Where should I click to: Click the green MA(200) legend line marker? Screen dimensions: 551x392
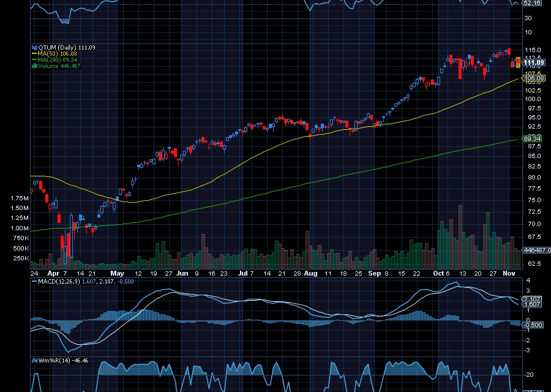[x=34, y=60]
